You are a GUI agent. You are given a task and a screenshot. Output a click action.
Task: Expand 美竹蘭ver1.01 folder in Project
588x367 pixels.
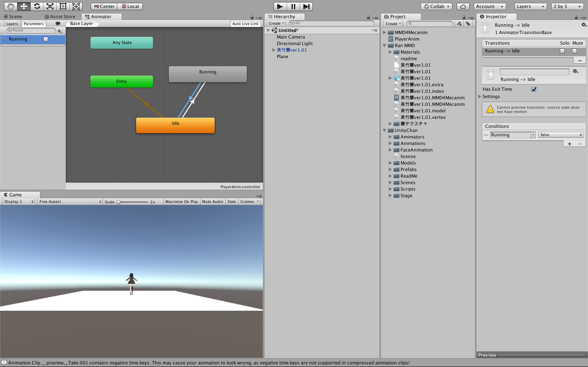pyautogui.click(x=390, y=78)
